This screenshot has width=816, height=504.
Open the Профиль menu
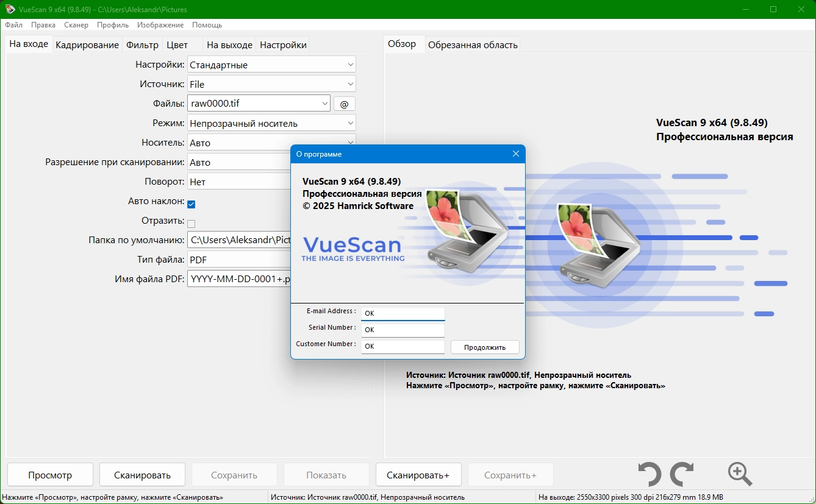(x=113, y=25)
